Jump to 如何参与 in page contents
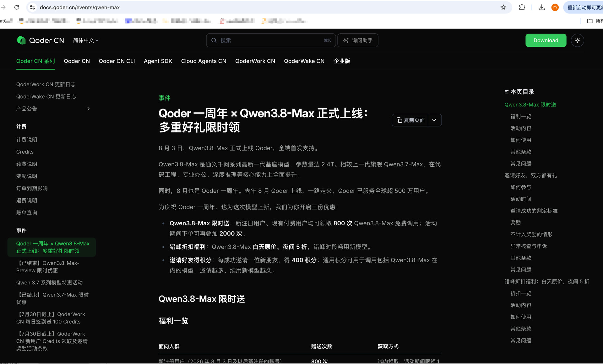The width and height of the screenshot is (603, 364). click(x=521, y=187)
